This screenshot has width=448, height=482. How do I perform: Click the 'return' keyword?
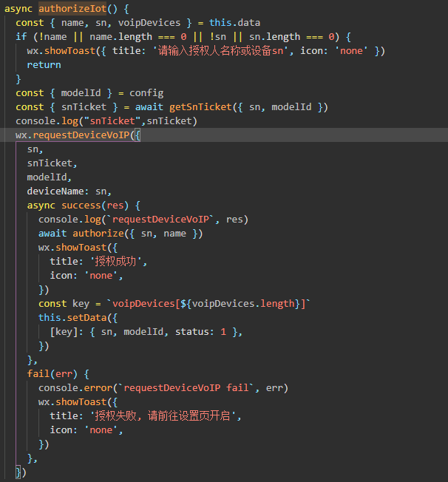click(x=44, y=65)
